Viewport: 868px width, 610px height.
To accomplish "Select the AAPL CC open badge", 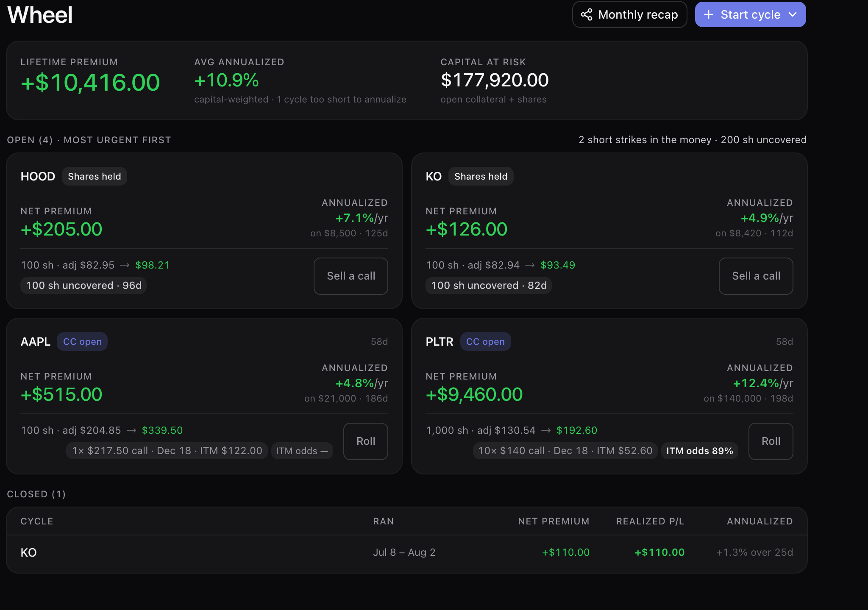I will click(x=82, y=341).
